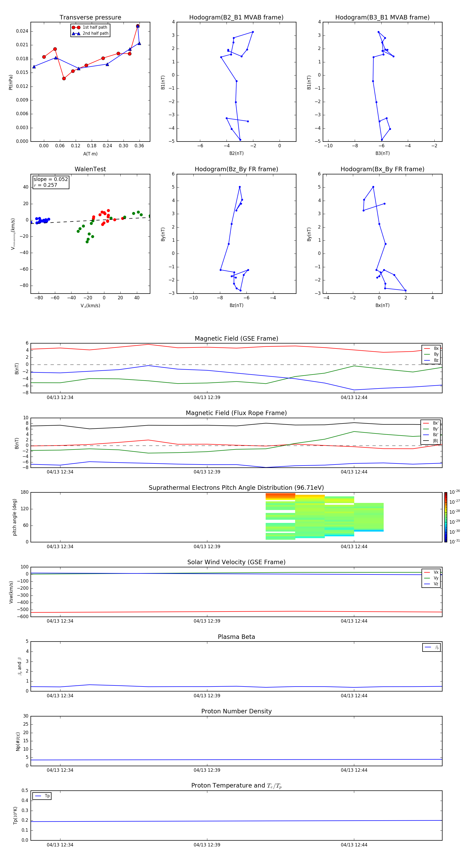This screenshot has width=473, height=868.
Task: Click 'Hodogram(B3_B1 MVAB frame)' title
Action: pyautogui.click(x=382, y=17)
